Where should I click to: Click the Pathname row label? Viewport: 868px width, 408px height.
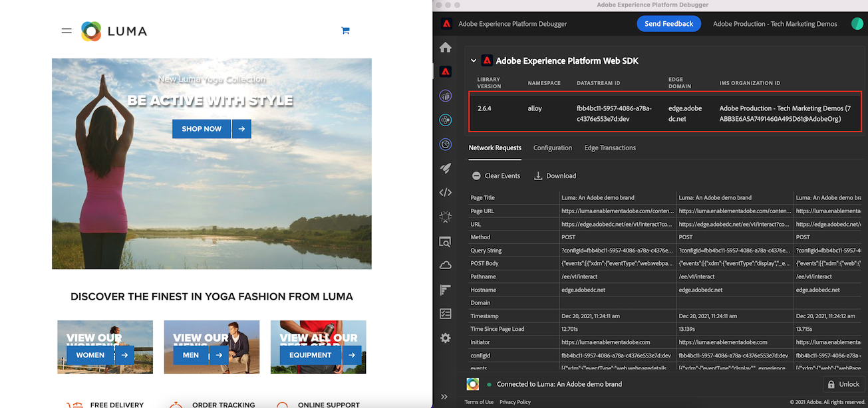coord(483,276)
